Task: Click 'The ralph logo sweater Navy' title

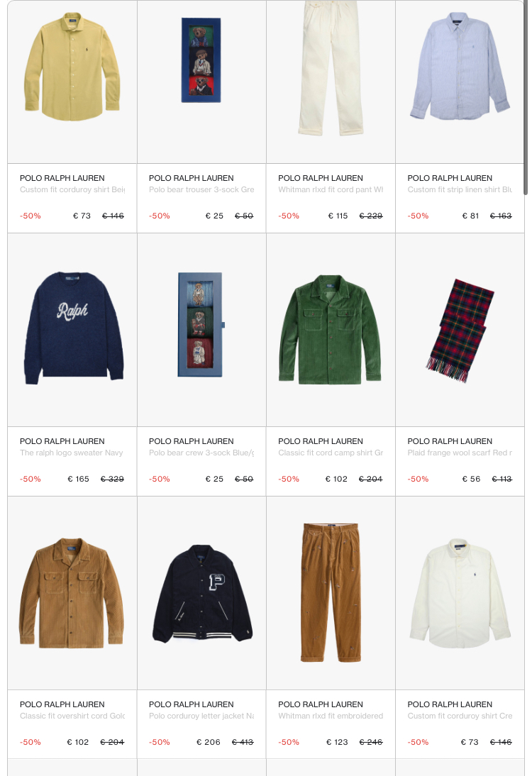Action: pyautogui.click(x=71, y=453)
